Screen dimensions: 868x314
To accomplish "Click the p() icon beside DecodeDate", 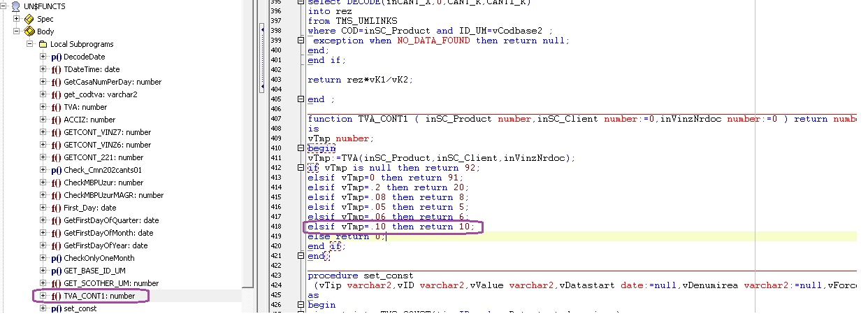I will pyautogui.click(x=57, y=57).
